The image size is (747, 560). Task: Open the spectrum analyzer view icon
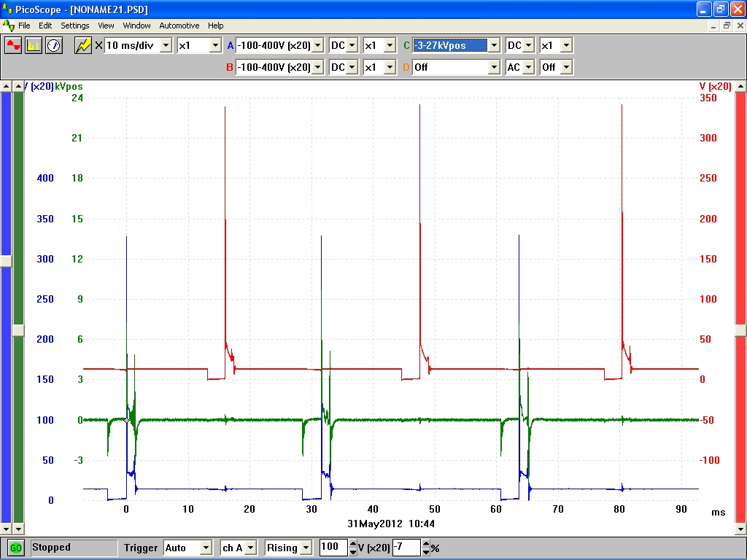pos(34,45)
